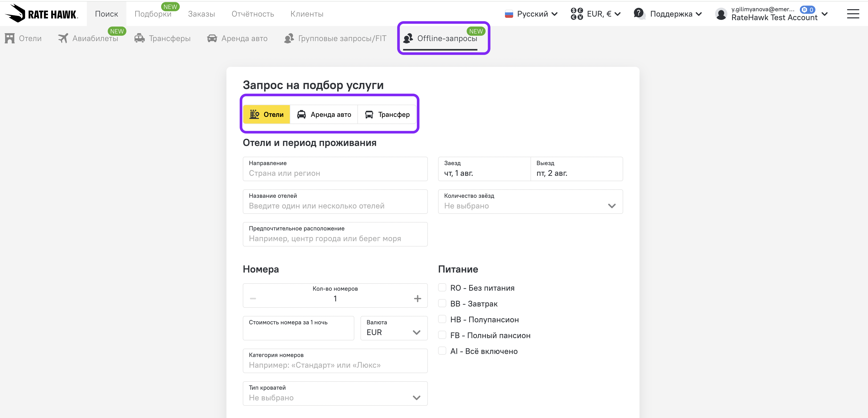This screenshot has width=868, height=418.
Task: Click the Car rental icon
Action: click(x=212, y=38)
